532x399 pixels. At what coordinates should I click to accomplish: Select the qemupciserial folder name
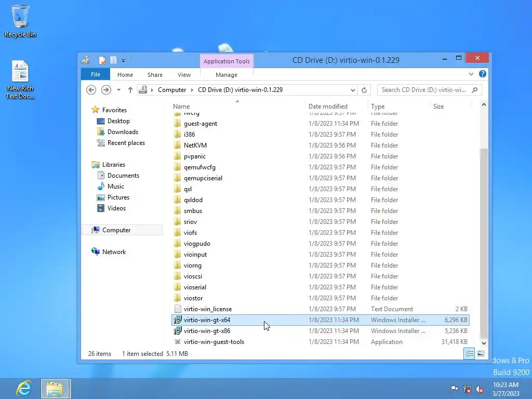(203, 178)
